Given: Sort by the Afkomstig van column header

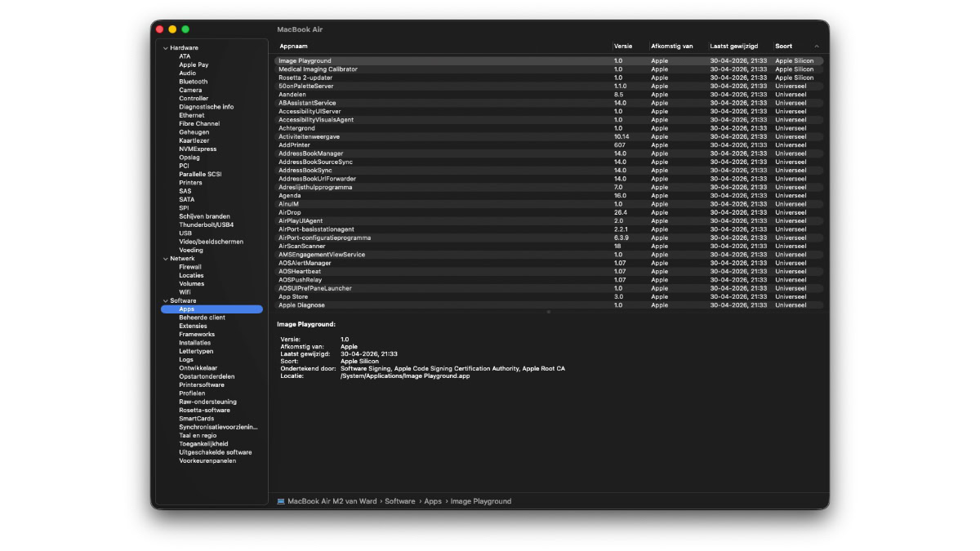Looking at the screenshot, I should (x=672, y=47).
